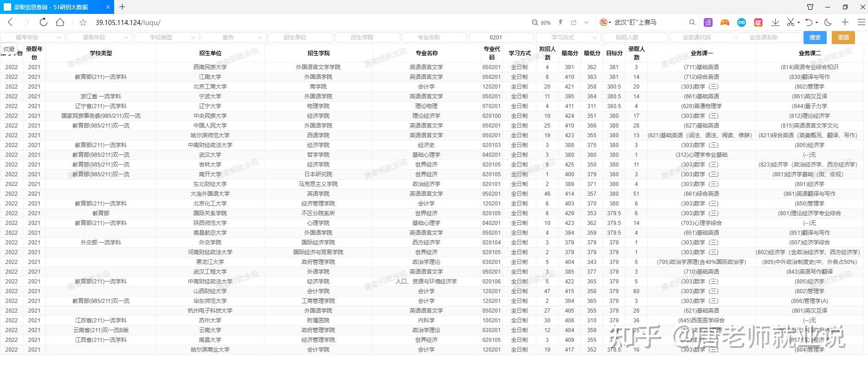868x372 pixels.
Task: Bookmark page with star icon
Action: 83,22
